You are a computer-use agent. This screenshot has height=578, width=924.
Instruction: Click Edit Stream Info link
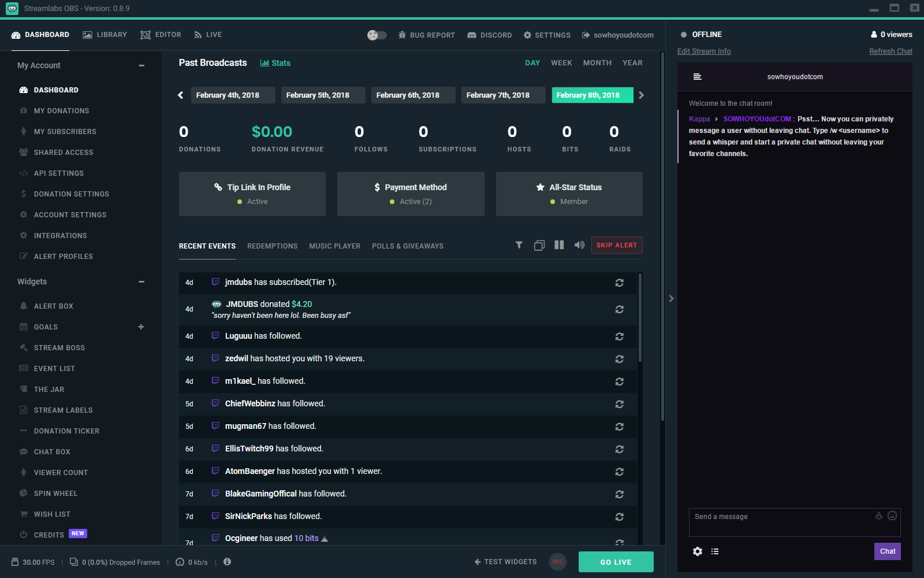pyautogui.click(x=704, y=51)
